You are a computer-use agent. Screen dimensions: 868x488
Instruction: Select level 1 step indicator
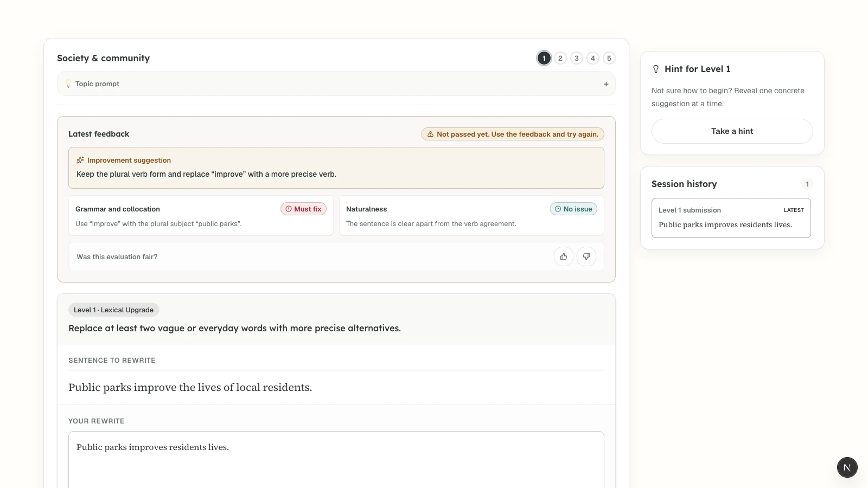tap(544, 58)
